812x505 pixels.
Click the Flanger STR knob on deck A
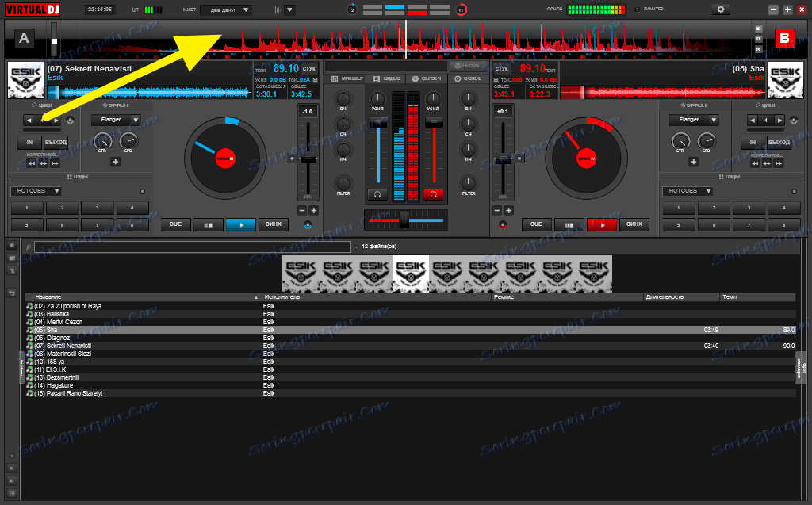(102, 141)
